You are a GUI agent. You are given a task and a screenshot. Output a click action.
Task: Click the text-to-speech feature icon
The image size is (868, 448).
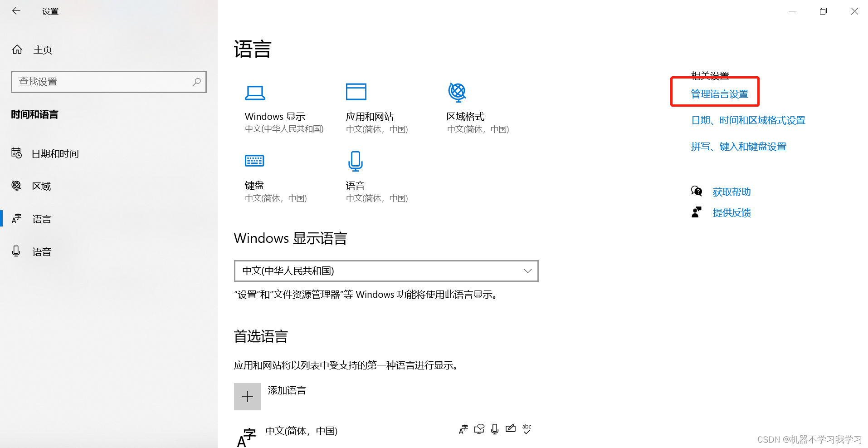pyautogui.click(x=479, y=429)
